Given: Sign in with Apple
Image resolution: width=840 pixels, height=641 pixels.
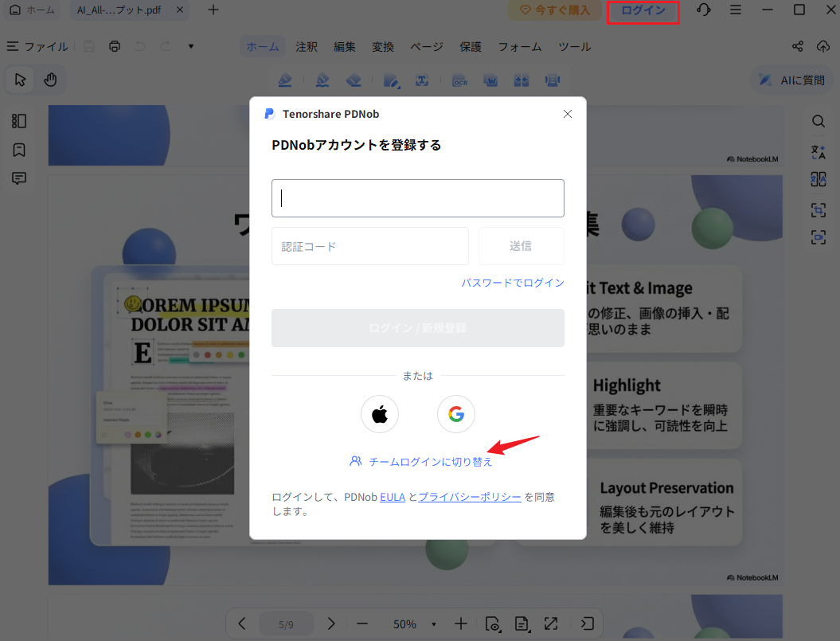Looking at the screenshot, I should click(x=380, y=414).
